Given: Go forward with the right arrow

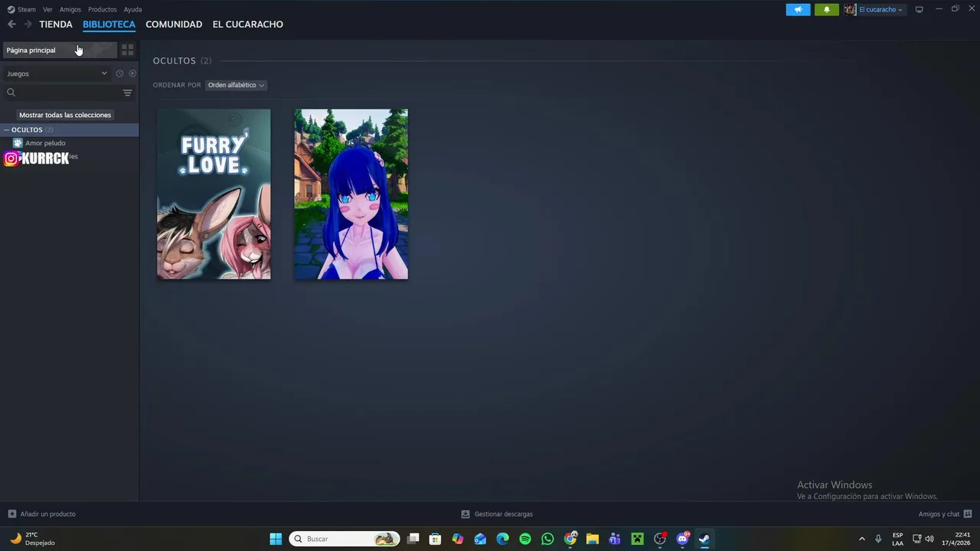Looking at the screenshot, I should (x=28, y=24).
